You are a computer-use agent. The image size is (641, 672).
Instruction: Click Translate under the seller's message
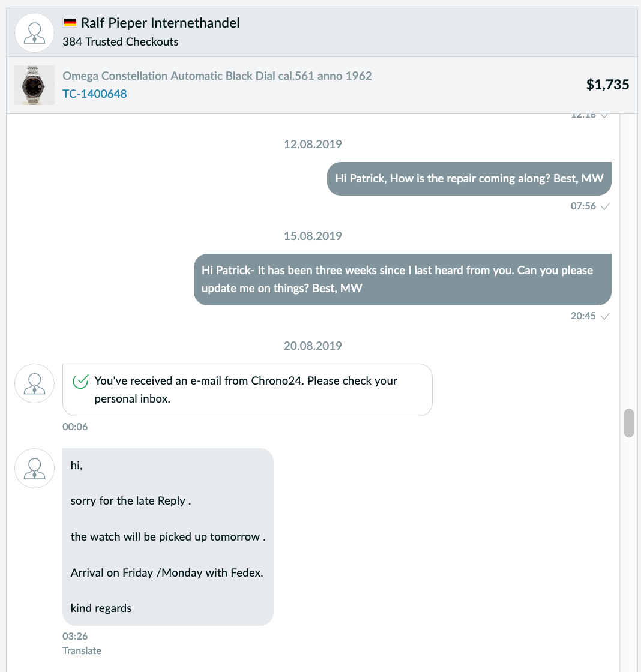(x=82, y=650)
